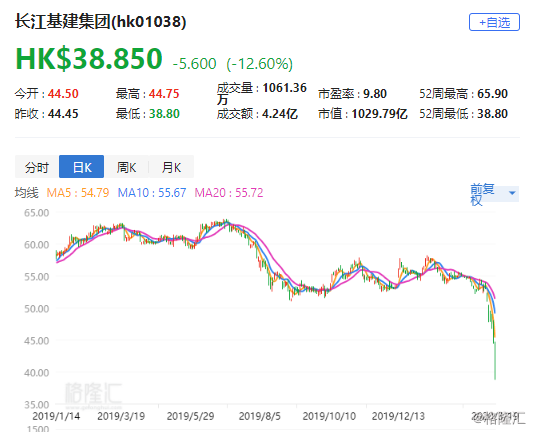Click 昨收 value 44.45

63,114
